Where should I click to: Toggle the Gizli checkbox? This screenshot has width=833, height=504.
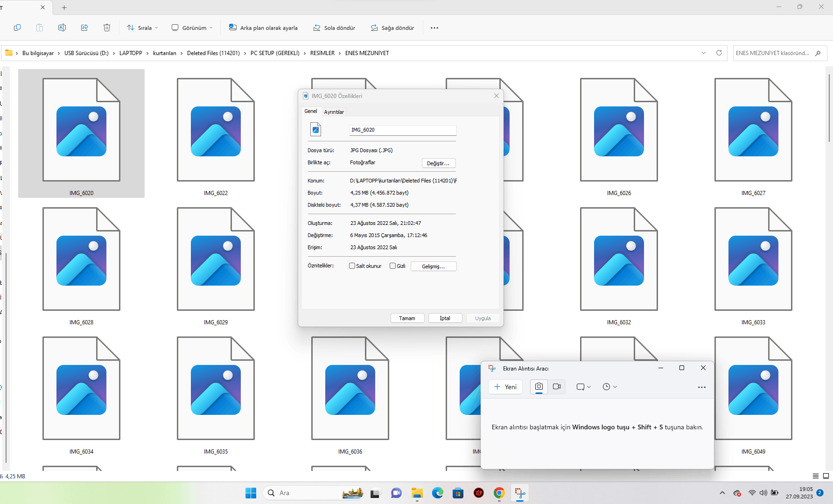click(x=393, y=266)
